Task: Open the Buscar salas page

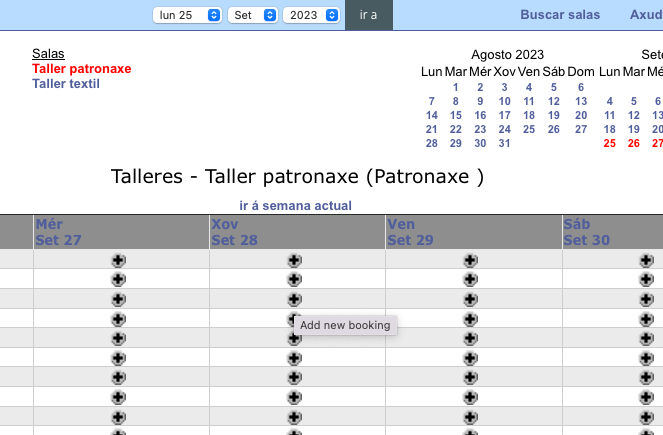Action: click(x=560, y=15)
